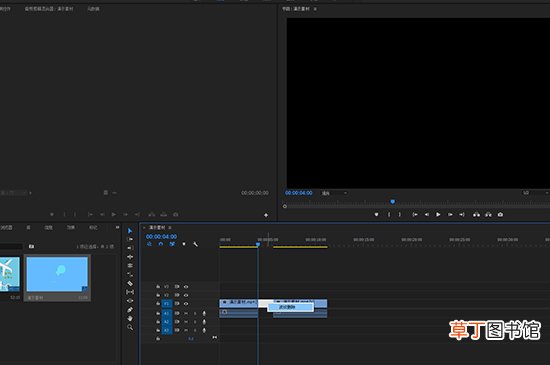Select the Hand tool
550x365 pixels.
pyautogui.click(x=130, y=318)
